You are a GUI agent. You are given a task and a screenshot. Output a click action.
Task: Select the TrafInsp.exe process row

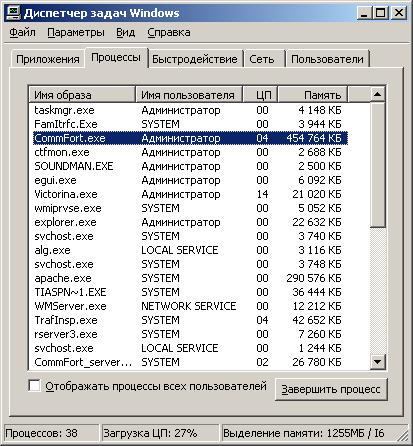tap(190, 320)
